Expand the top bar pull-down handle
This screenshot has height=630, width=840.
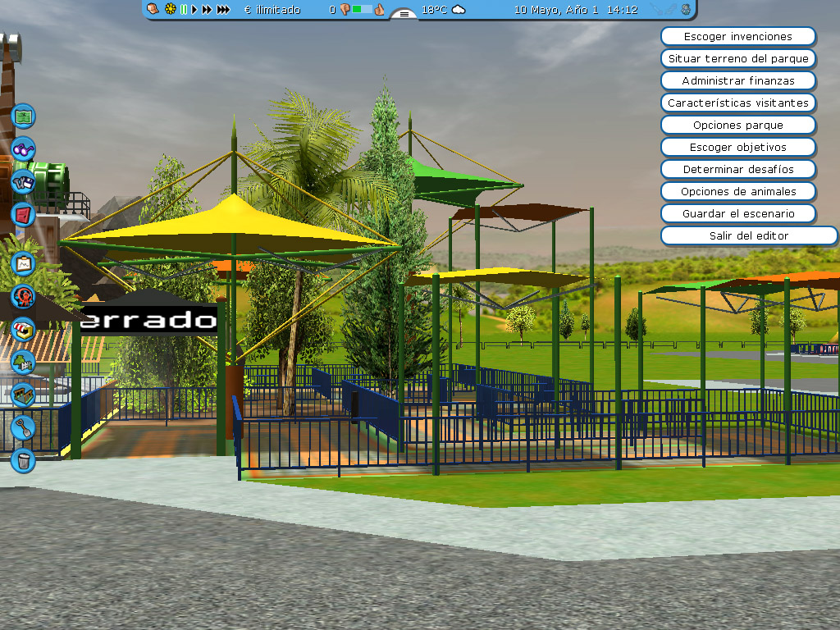click(404, 14)
